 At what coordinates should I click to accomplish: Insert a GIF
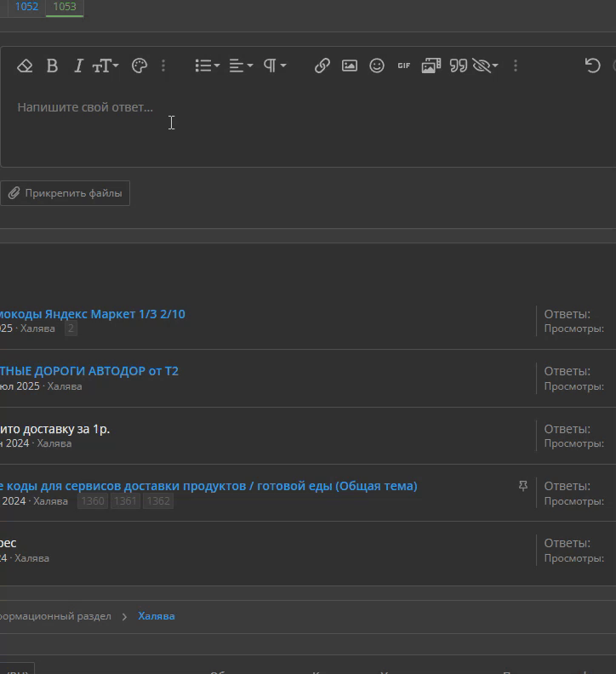coord(404,66)
